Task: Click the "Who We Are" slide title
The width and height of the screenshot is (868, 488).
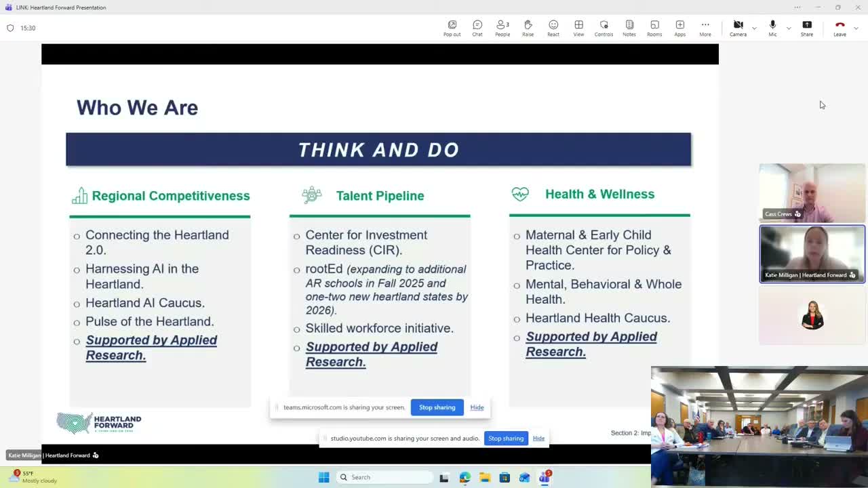Action: point(137,108)
